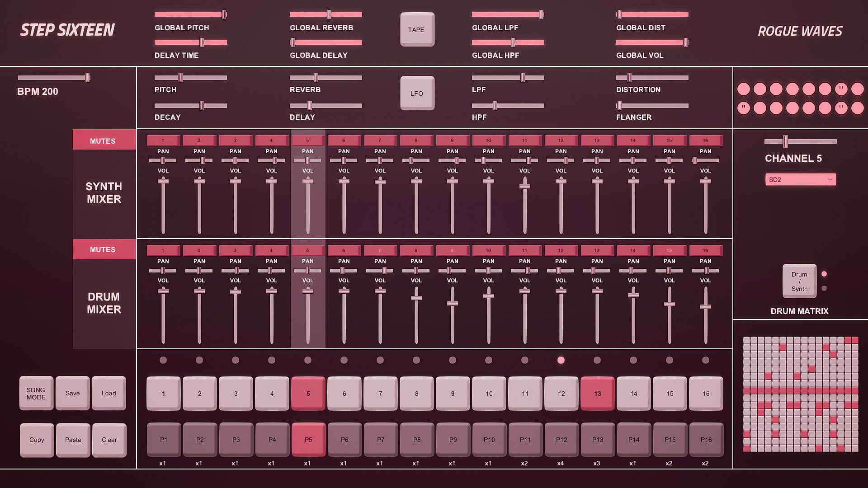Toggle the Drum / Synth switch button

(799, 281)
